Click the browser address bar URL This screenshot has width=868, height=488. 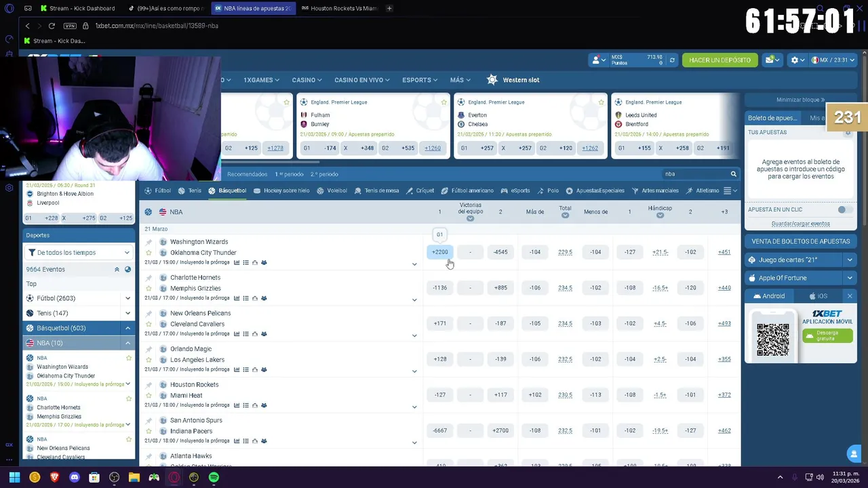[x=156, y=26]
